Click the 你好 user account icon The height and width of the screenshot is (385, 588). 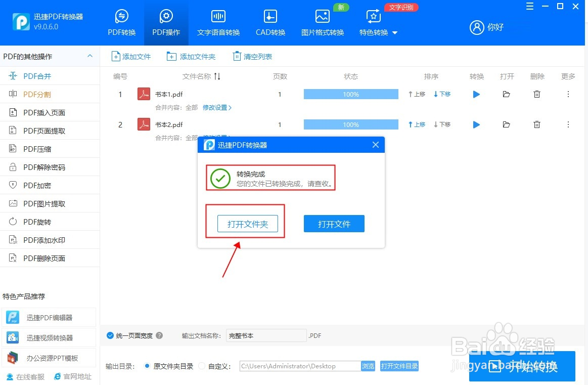pyautogui.click(x=477, y=27)
